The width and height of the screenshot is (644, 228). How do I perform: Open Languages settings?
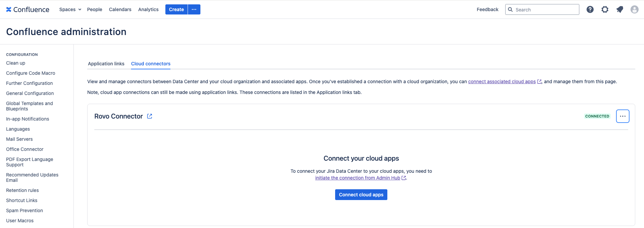coord(18,129)
